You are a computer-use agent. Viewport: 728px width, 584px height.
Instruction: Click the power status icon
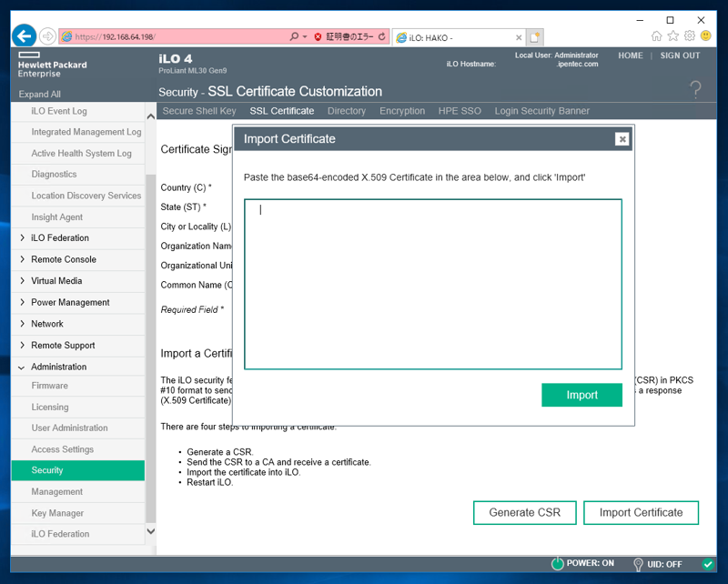coord(557,564)
